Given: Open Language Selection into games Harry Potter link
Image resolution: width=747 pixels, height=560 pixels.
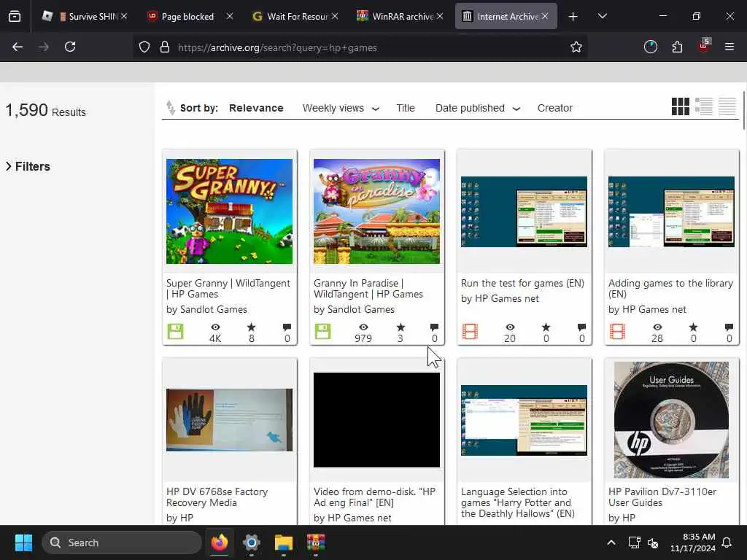Looking at the screenshot, I should point(518,502).
